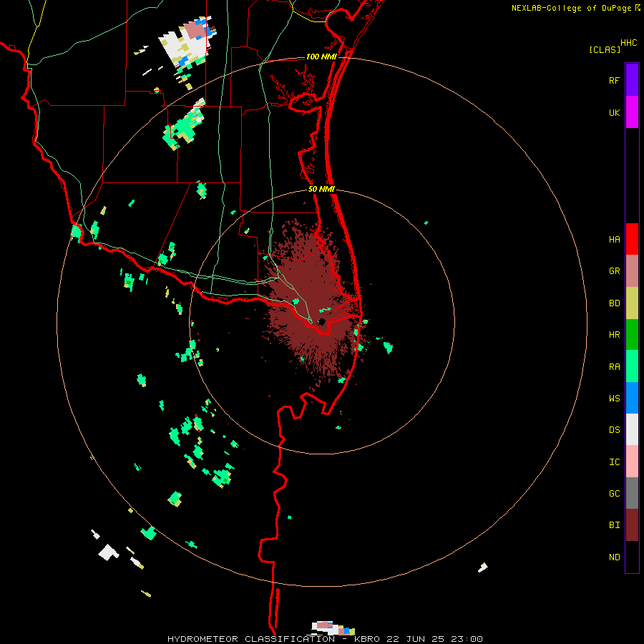
Task: Click the WS legend label
Action: pos(614,399)
